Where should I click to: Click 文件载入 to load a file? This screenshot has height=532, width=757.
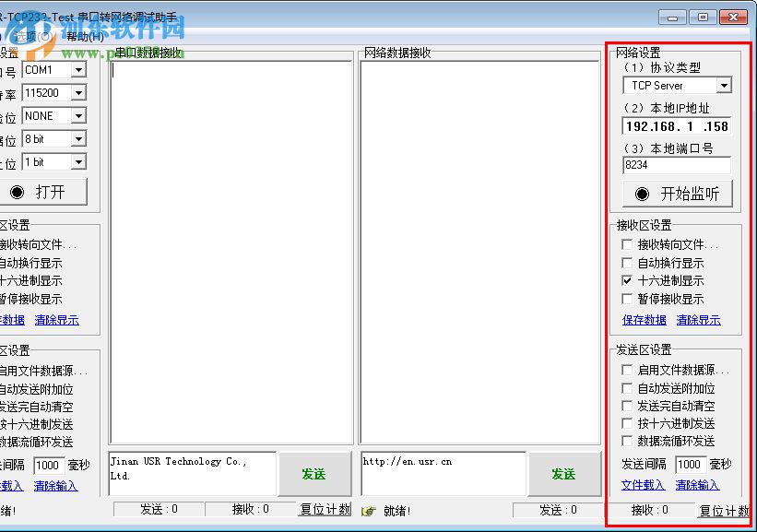pos(645,484)
